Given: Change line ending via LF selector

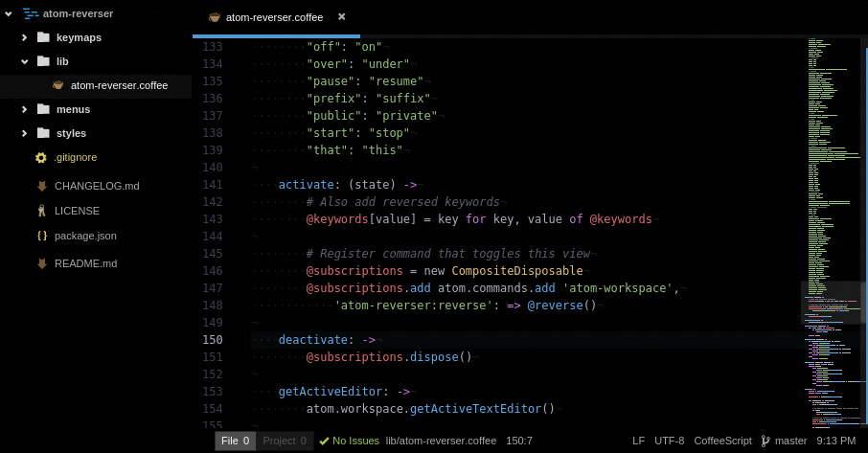Looking at the screenshot, I should [x=639, y=441].
